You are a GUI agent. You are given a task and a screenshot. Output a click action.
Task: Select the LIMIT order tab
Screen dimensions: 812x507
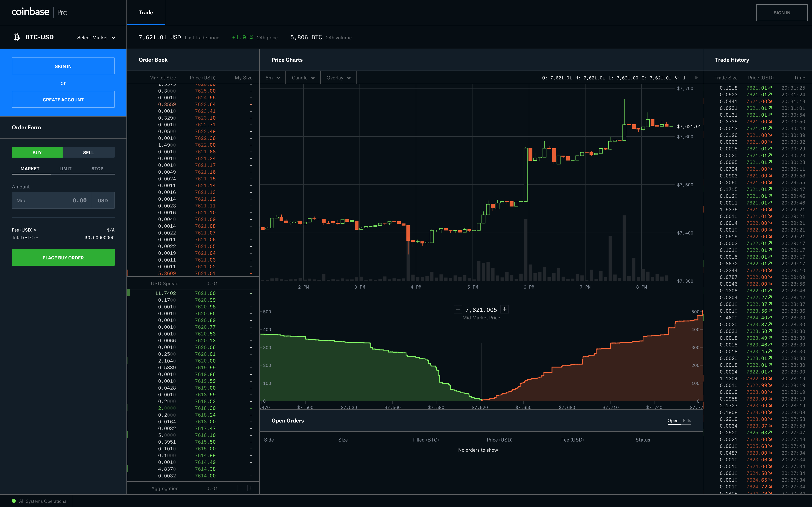(65, 169)
